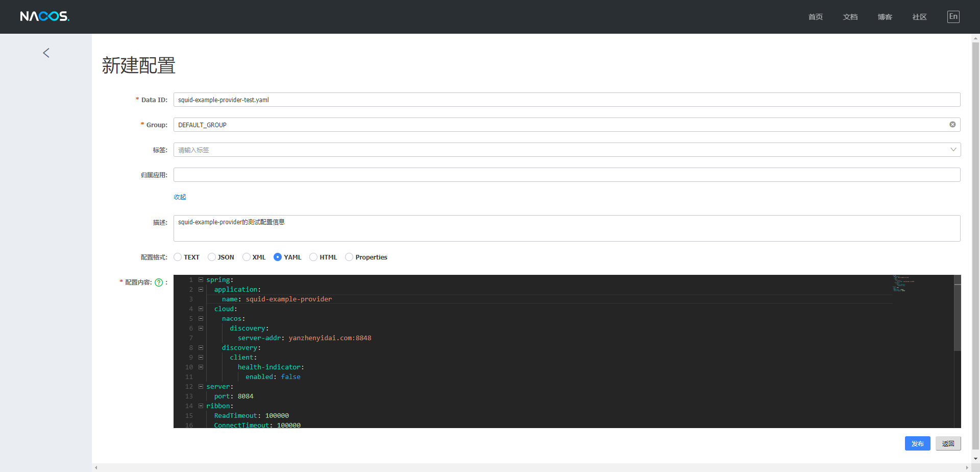This screenshot has width=980, height=472.
Task: Focus the Data ID input field
Action: point(567,100)
